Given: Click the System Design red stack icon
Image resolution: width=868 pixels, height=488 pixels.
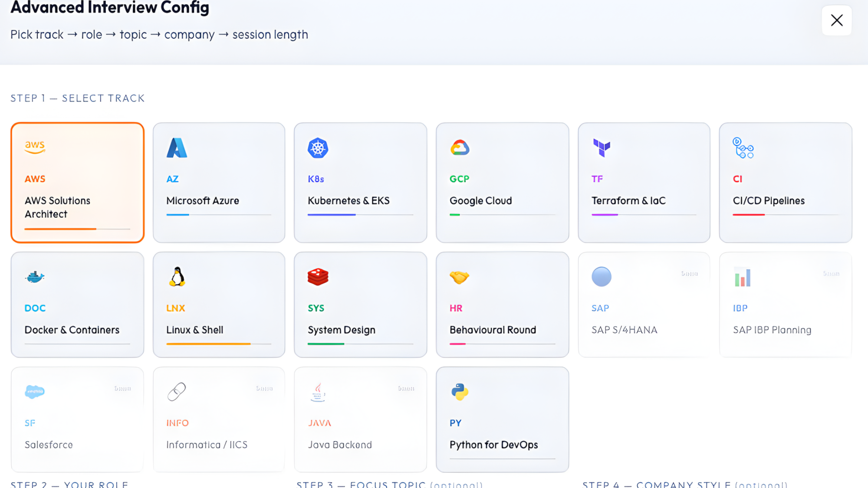Looking at the screenshot, I should [318, 277].
